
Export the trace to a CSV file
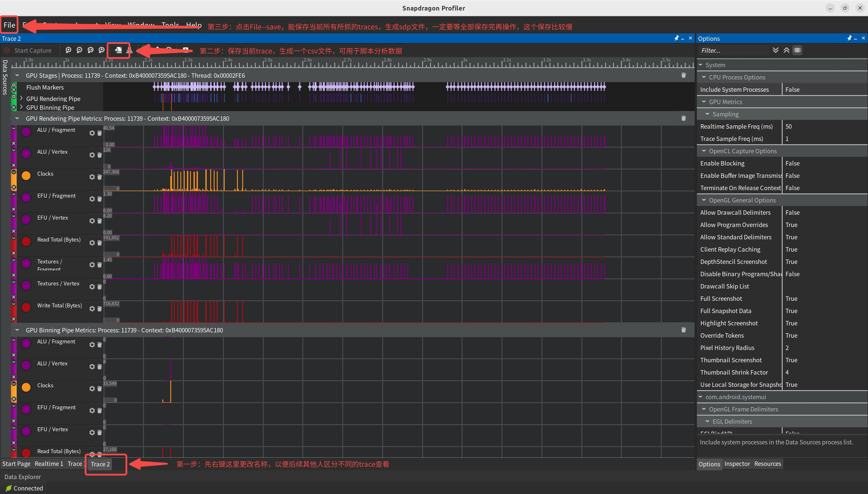click(118, 50)
